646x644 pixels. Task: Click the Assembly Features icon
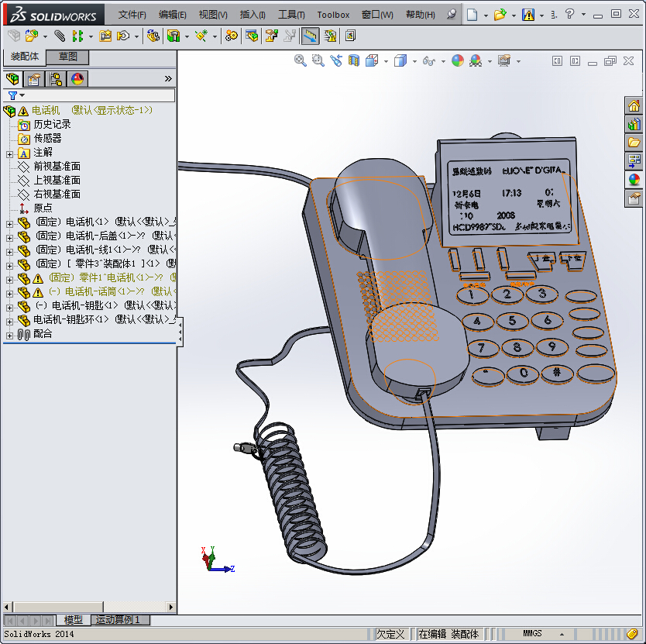(x=174, y=36)
